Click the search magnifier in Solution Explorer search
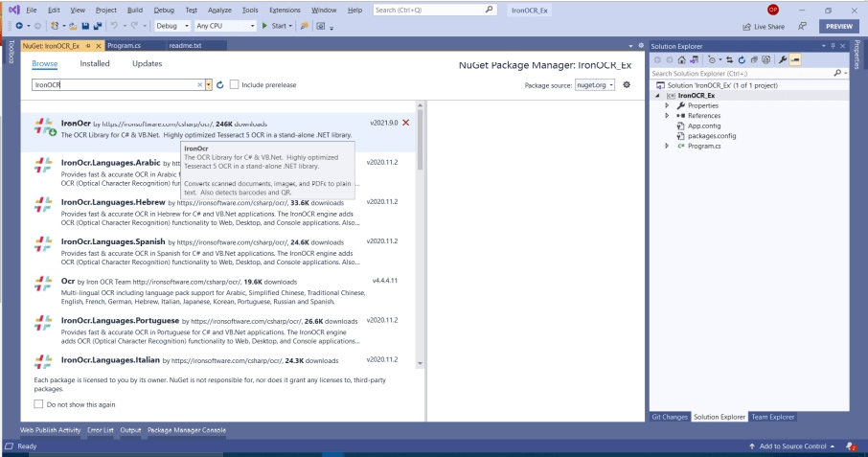868x457 pixels. pos(837,73)
